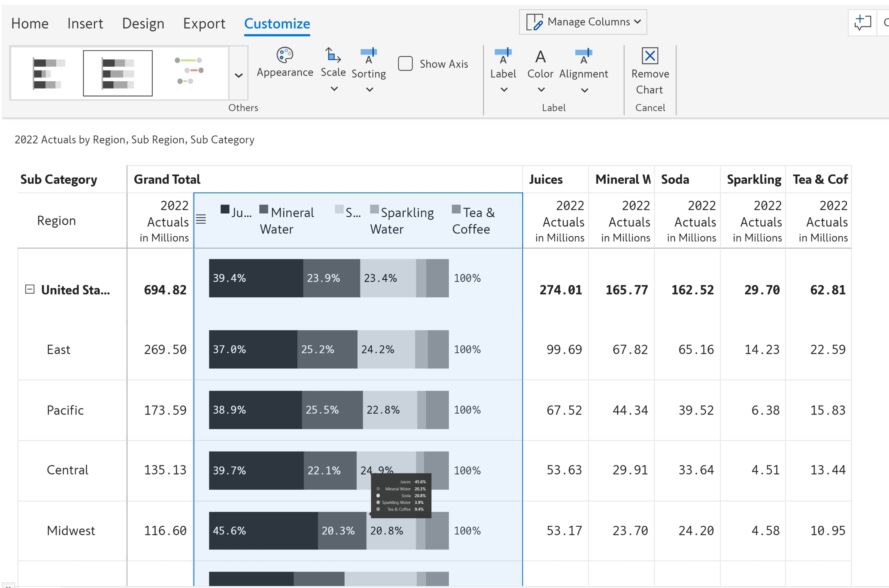Expand the chart type gallery arrow

tap(238, 75)
